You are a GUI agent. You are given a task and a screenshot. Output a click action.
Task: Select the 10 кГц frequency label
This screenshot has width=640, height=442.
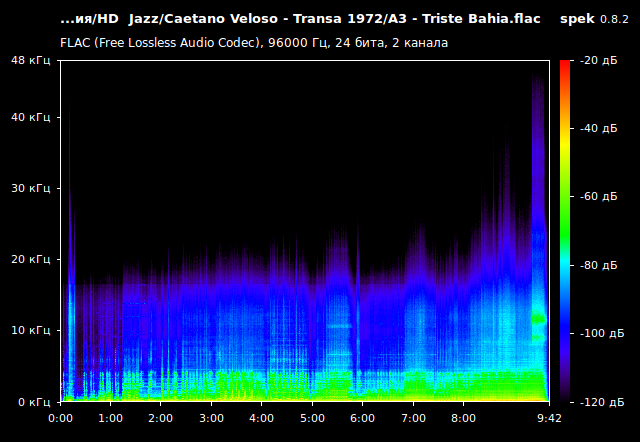coord(29,330)
